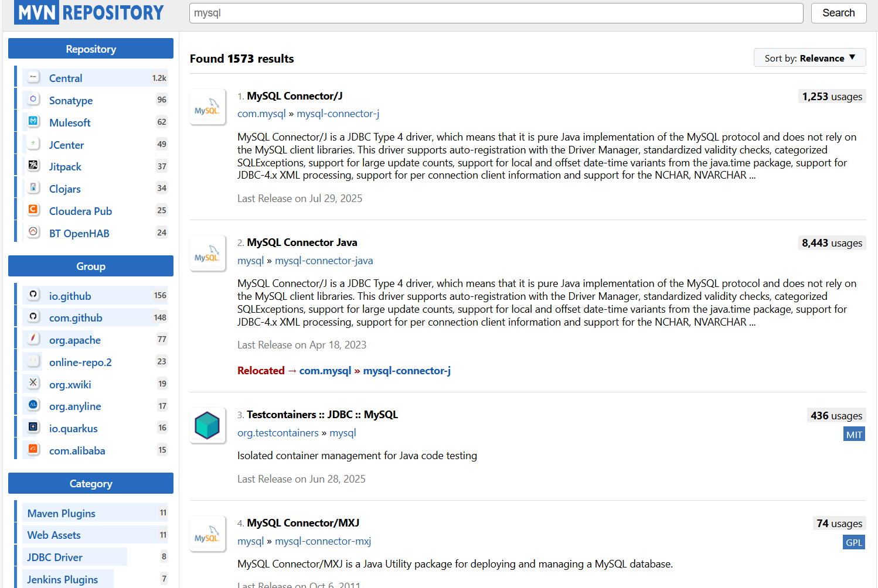Click the com.github group icon
Viewport: 878px width, 588px height.
(33, 317)
